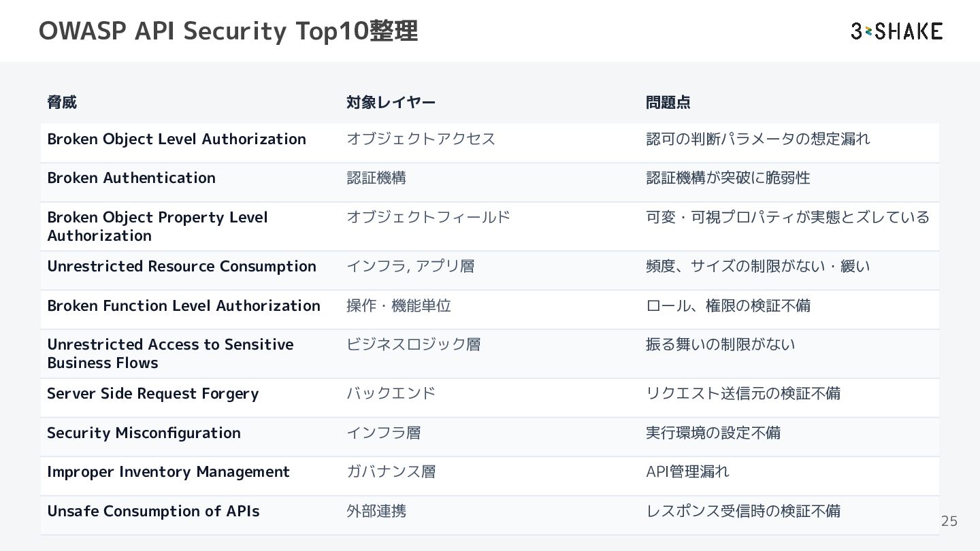The width and height of the screenshot is (980, 551).
Task: Click the slide title OWASP API Security Top10整理
Action: [x=228, y=31]
